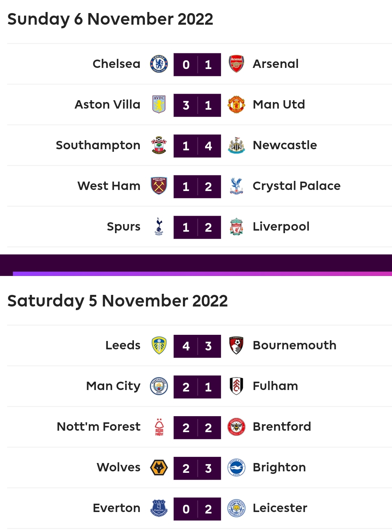This screenshot has height=532, width=392.
Task: Click the Sunday 6 November 2022 heading
Action: 110,19
